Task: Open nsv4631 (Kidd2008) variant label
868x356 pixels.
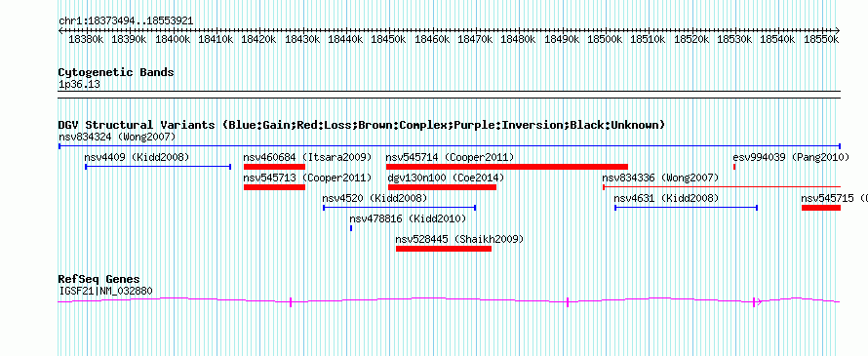Action: click(666, 198)
